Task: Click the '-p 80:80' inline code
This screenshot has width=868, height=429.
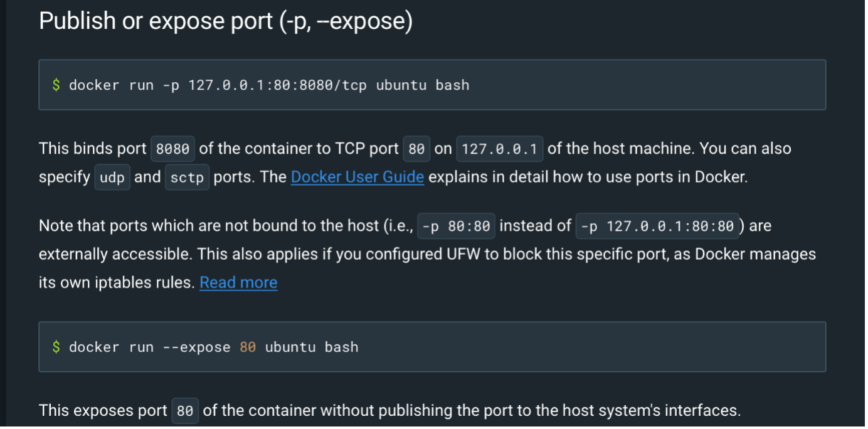Action: pyautogui.click(x=457, y=226)
